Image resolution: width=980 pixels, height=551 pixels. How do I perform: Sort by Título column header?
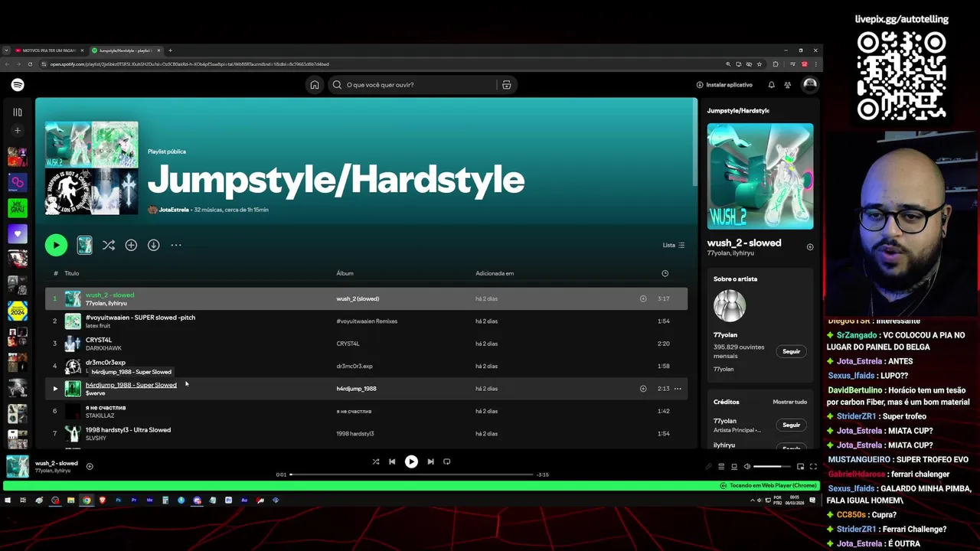[x=71, y=273]
